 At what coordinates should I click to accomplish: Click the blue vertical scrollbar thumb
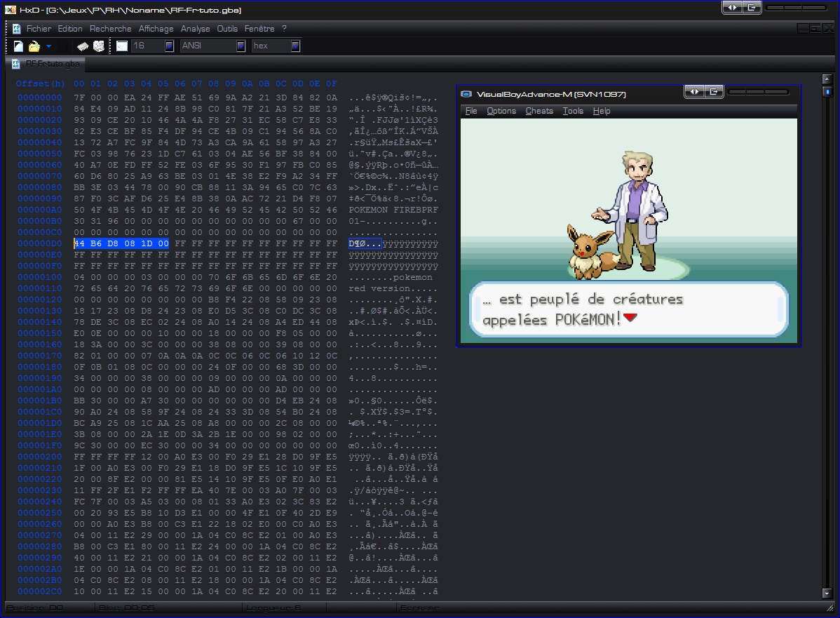click(x=827, y=92)
